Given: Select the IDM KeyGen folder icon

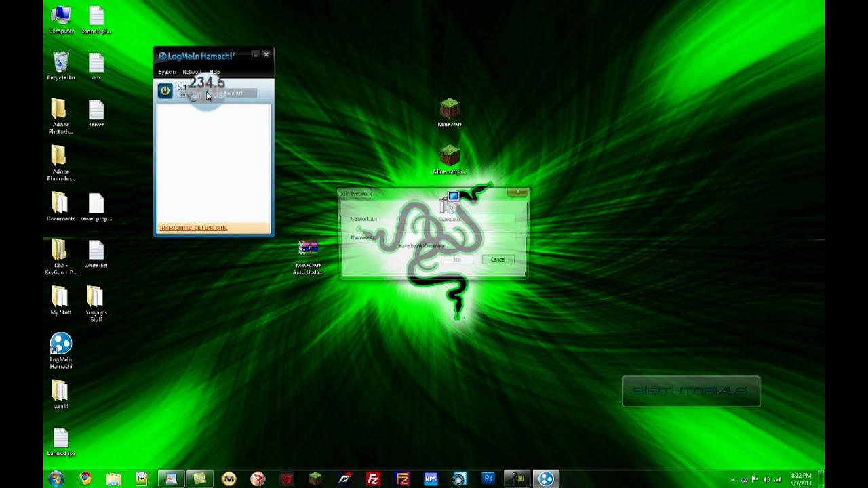Looking at the screenshot, I should click(x=60, y=258).
